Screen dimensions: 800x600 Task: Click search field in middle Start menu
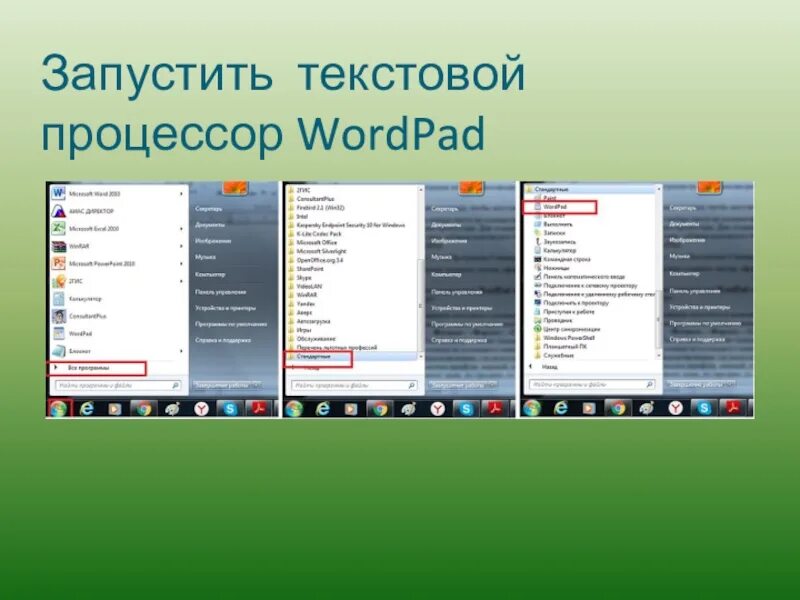pos(354,386)
